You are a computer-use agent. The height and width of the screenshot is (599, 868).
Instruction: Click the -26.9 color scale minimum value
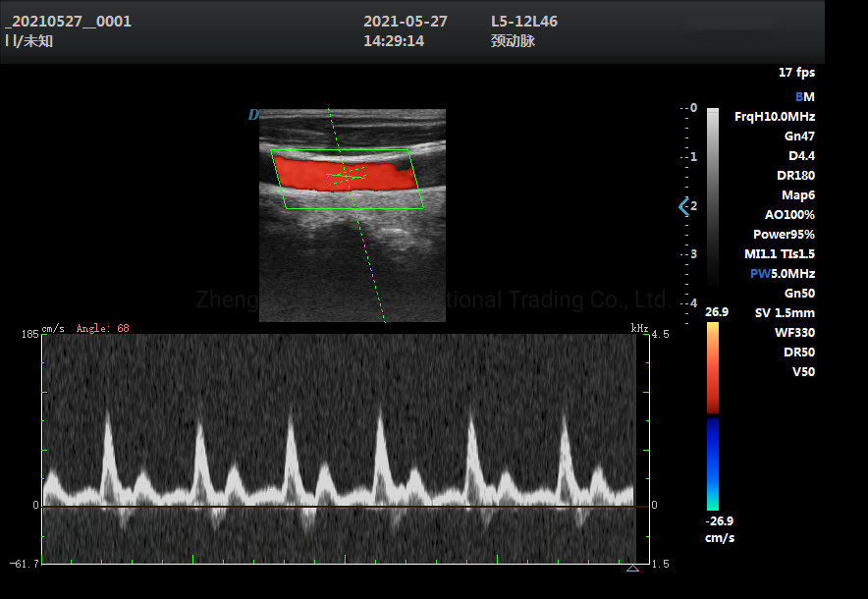pyautogui.click(x=719, y=521)
